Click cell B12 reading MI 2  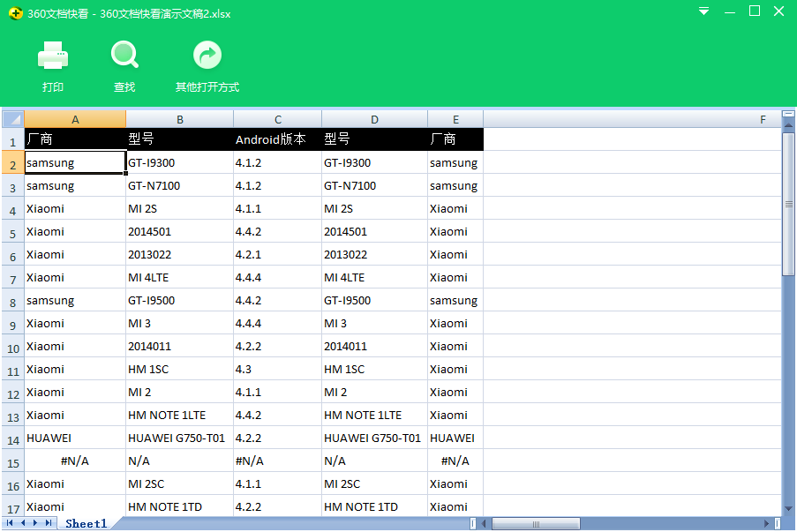[179, 392]
